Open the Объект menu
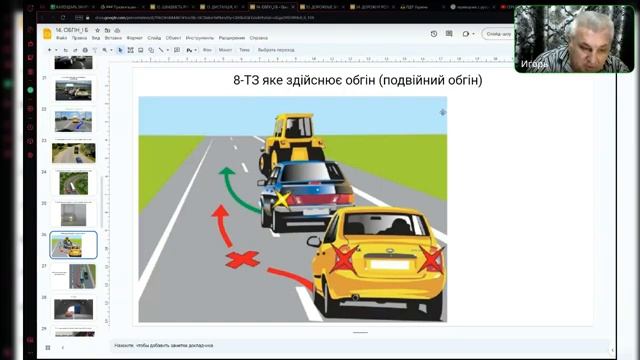This screenshot has width=640, height=360. click(173, 38)
